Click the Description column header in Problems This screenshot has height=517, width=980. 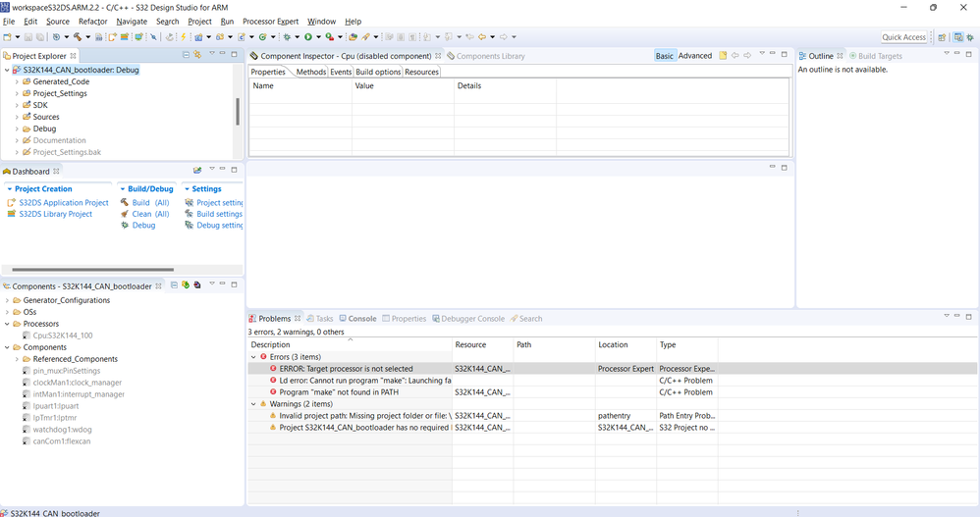point(350,344)
